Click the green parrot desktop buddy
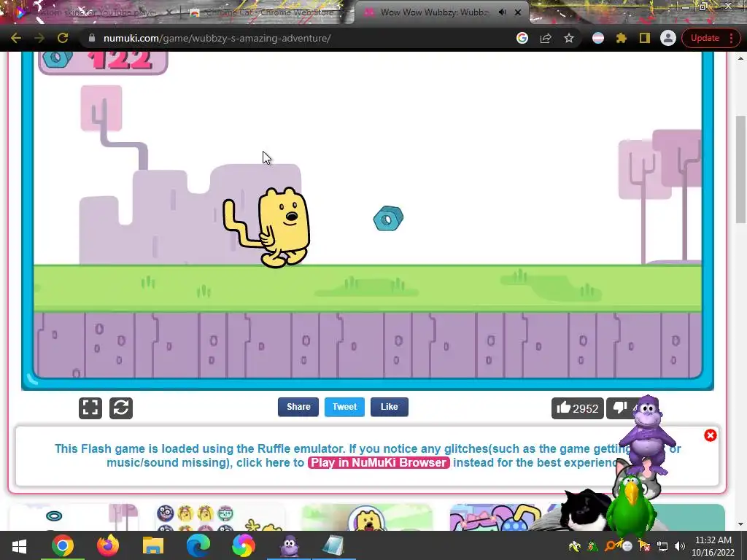The image size is (747, 560). coord(631,505)
